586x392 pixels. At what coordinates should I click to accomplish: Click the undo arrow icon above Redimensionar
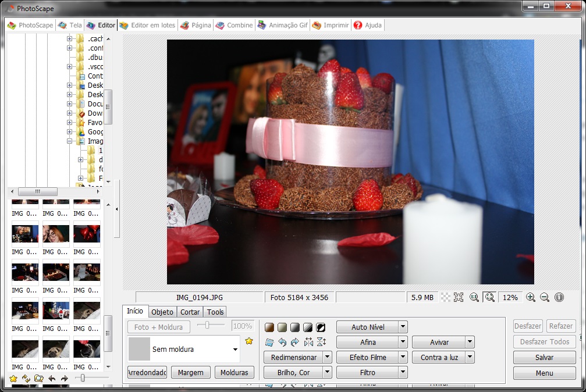point(282,341)
